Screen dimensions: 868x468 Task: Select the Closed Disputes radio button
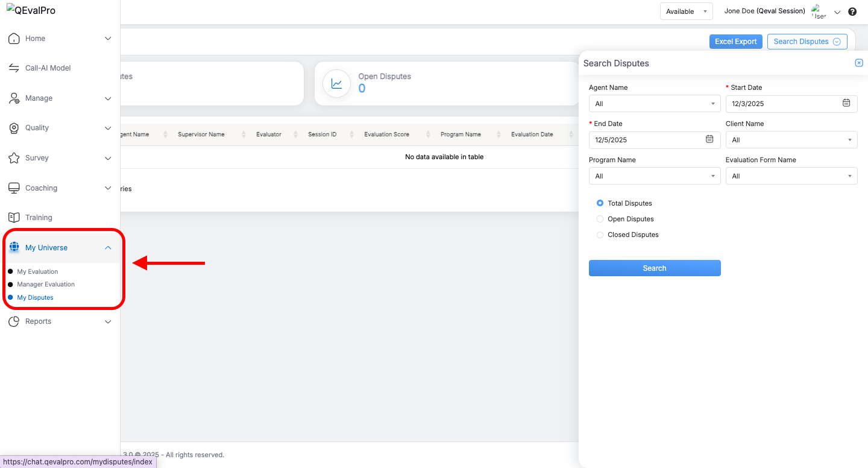(600, 235)
